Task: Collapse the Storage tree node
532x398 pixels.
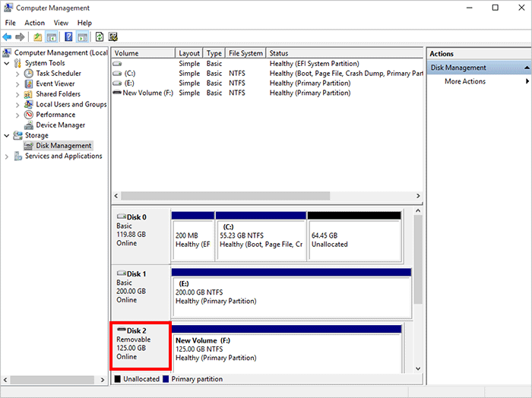Action: [7, 136]
